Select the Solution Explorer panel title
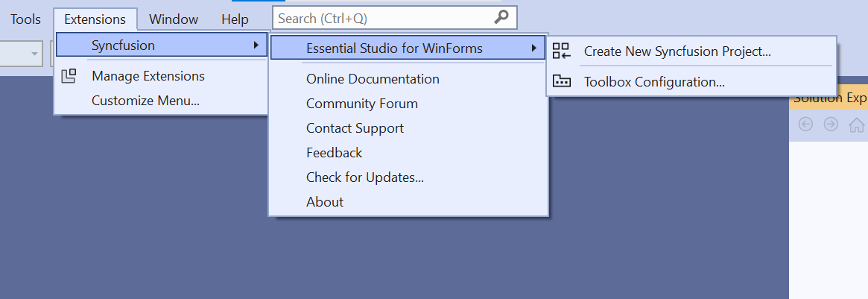This screenshot has height=299, width=868. point(829,98)
